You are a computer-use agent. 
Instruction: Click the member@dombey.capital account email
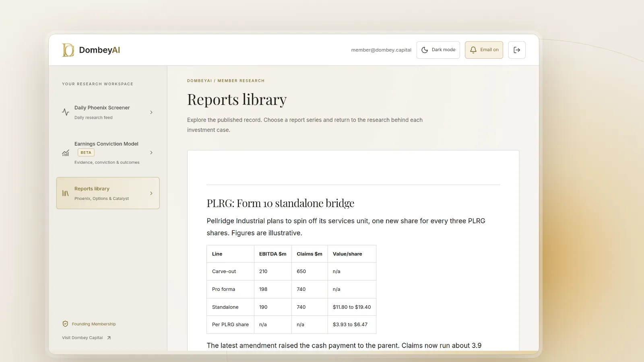point(381,50)
